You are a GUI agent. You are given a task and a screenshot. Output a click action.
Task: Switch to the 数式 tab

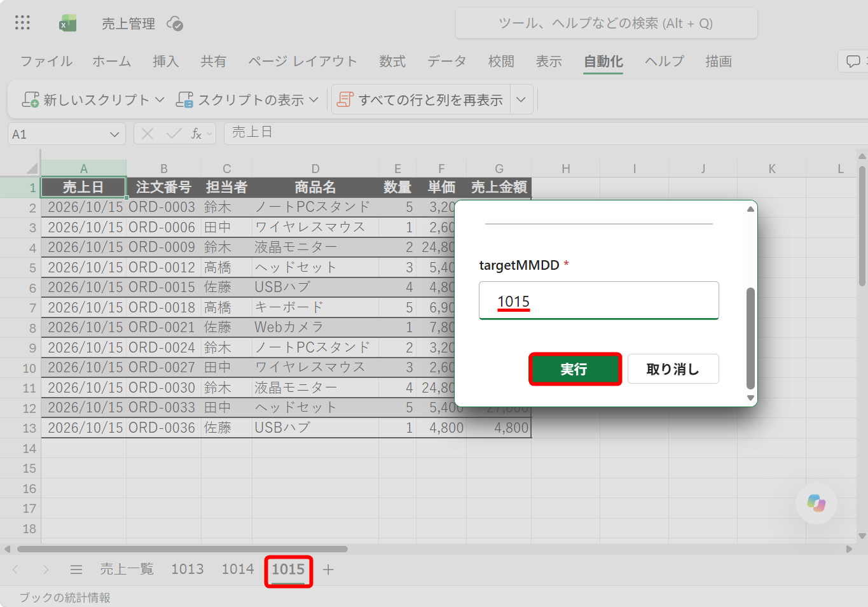392,61
